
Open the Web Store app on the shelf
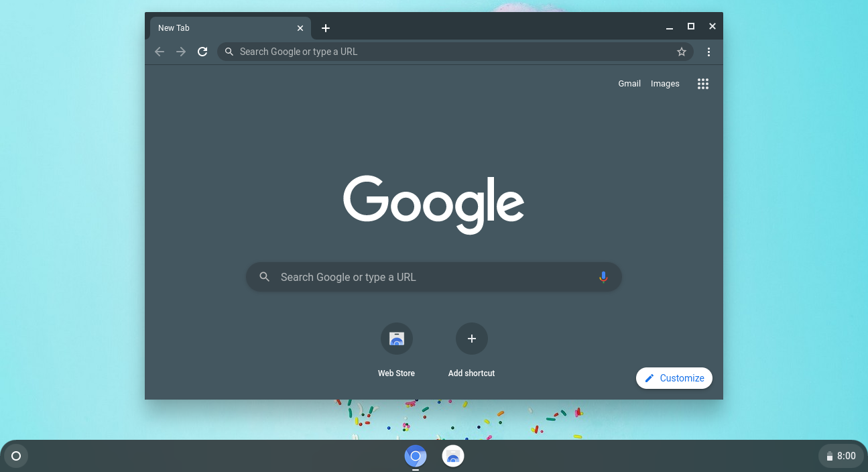[452, 456]
